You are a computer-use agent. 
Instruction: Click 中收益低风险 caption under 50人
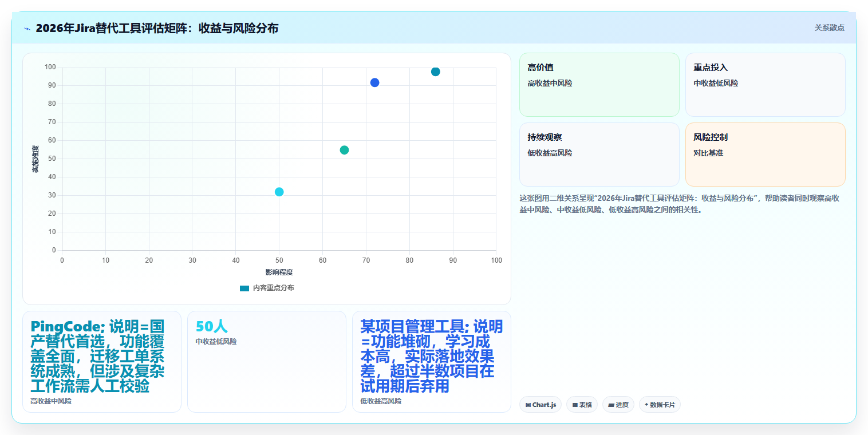click(216, 341)
